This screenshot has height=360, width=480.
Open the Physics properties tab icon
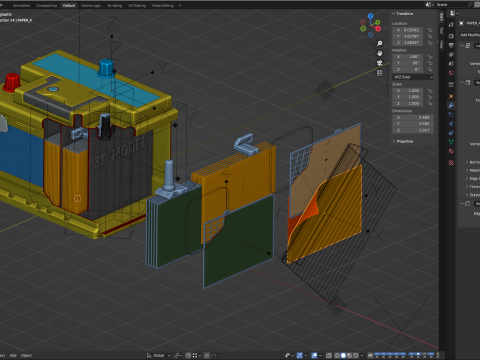tap(451, 124)
